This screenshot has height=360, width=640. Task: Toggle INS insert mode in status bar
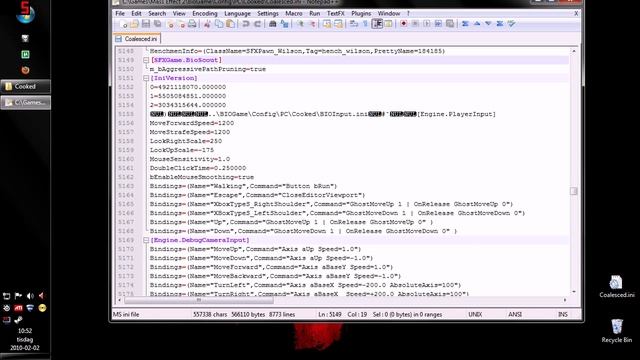coord(563,314)
